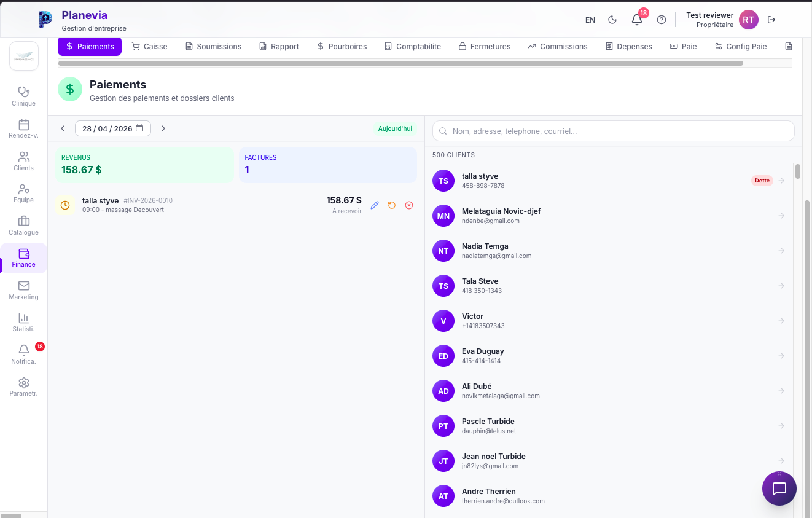Open the chat bubble widget

(x=779, y=489)
